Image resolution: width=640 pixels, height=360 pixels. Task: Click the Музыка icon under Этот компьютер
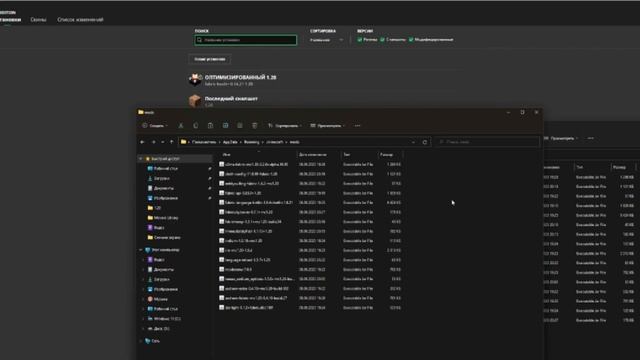click(150, 299)
